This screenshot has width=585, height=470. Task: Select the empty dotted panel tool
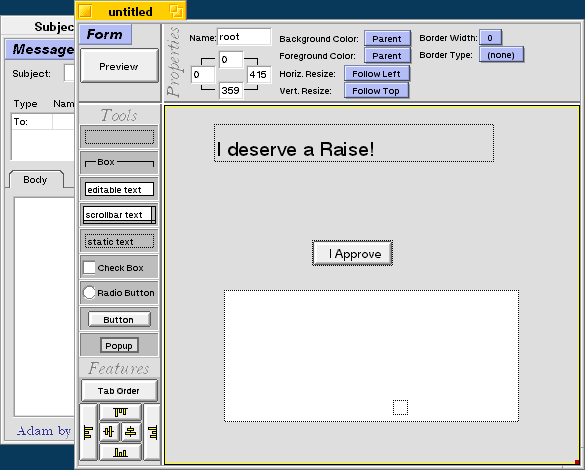point(119,137)
